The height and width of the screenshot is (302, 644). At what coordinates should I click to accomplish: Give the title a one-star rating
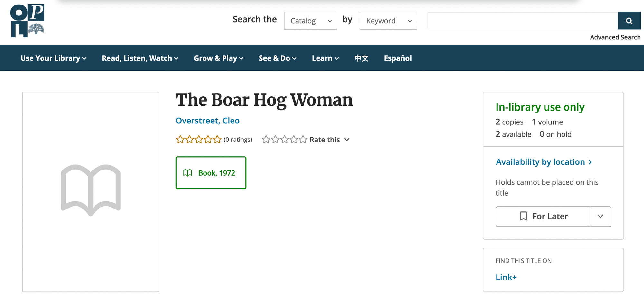click(x=266, y=140)
